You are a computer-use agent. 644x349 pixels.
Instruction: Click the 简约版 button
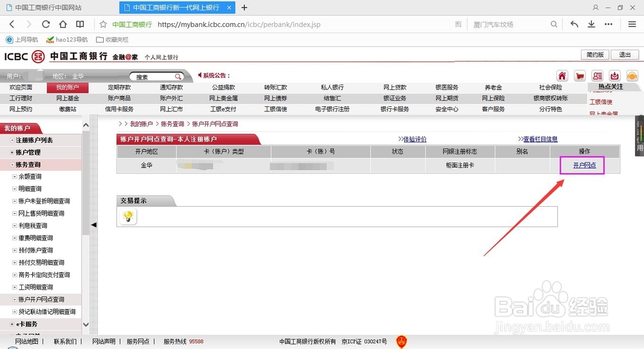coord(595,55)
